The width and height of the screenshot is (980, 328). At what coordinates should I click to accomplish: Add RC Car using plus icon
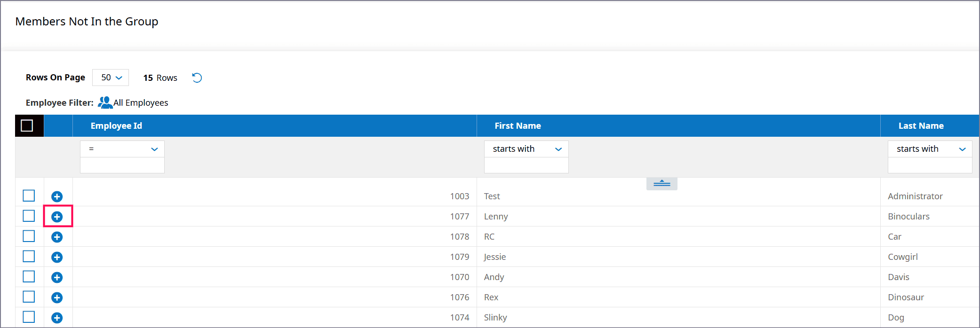point(57,237)
